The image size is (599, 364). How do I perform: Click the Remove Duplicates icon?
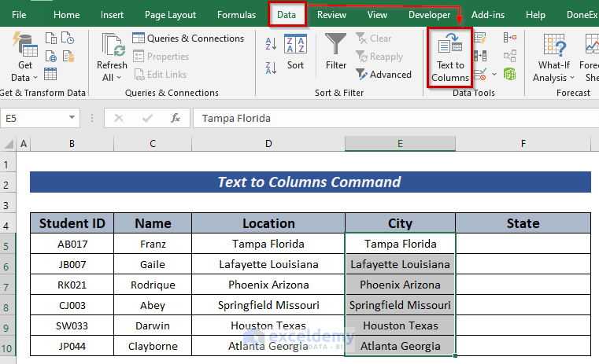[x=480, y=57]
